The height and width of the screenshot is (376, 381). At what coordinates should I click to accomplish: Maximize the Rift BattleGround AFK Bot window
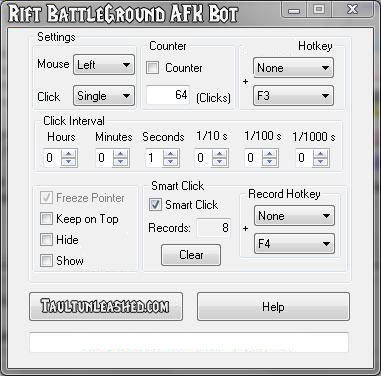pyautogui.click(x=319, y=10)
